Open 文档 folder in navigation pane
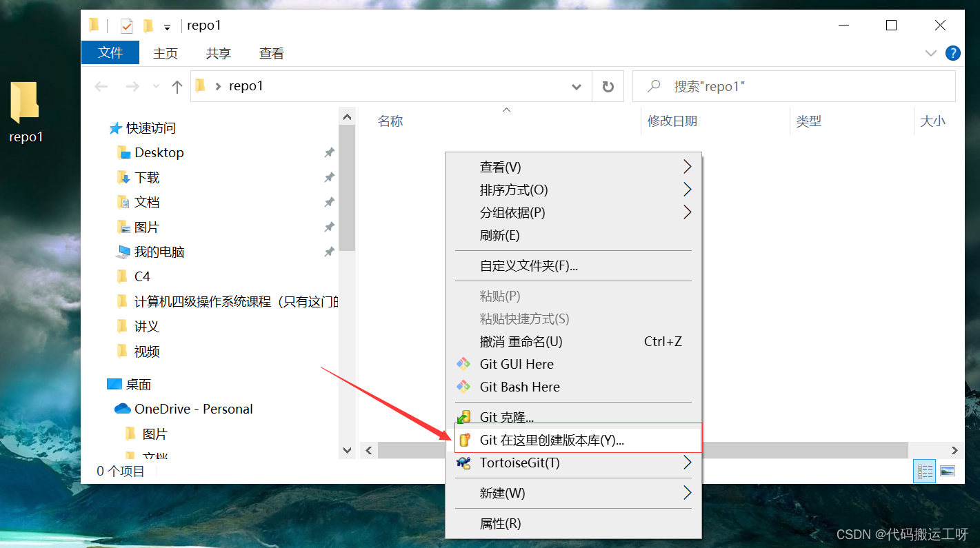The width and height of the screenshot is (980, 548). pyautogui.click(x=147, y=202)
